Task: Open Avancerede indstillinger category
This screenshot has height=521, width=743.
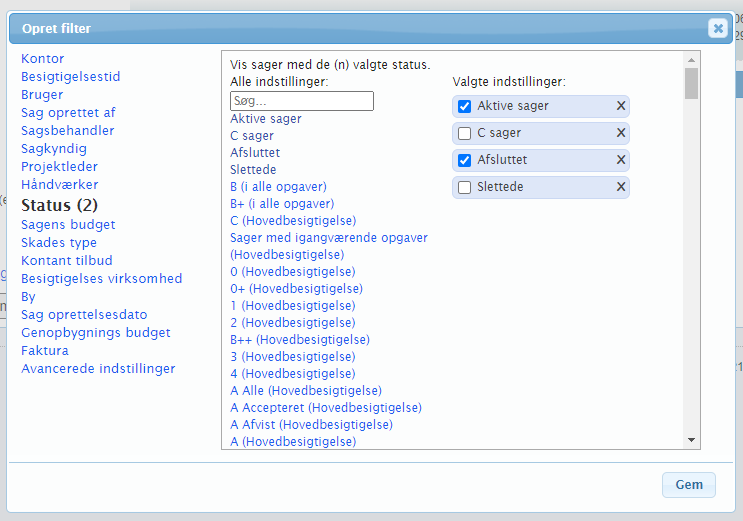Action: tap(98, 369)
